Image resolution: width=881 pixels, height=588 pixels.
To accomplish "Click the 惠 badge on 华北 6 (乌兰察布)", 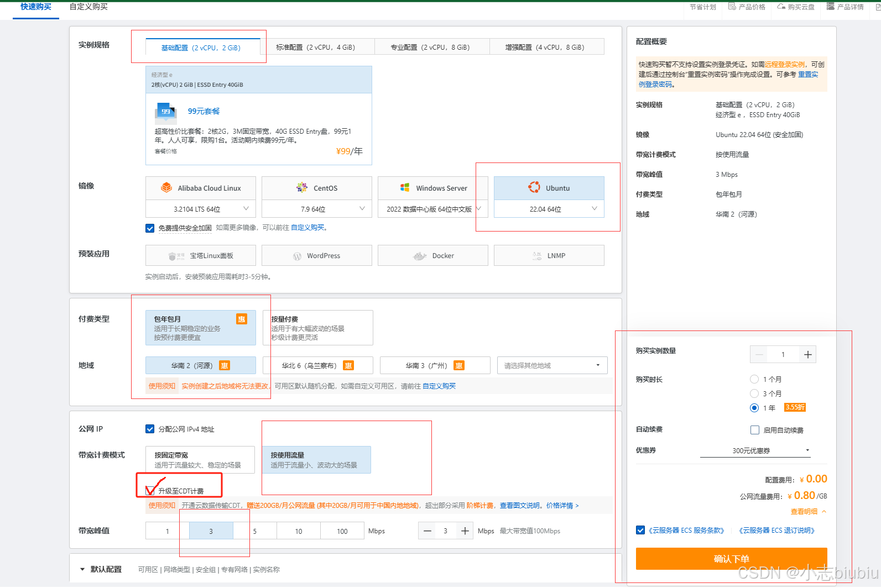I will (x=348, y=366).
